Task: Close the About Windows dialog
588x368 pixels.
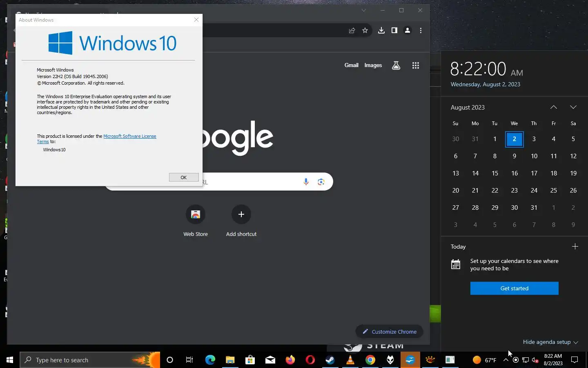Action: (x=196, y=20)
